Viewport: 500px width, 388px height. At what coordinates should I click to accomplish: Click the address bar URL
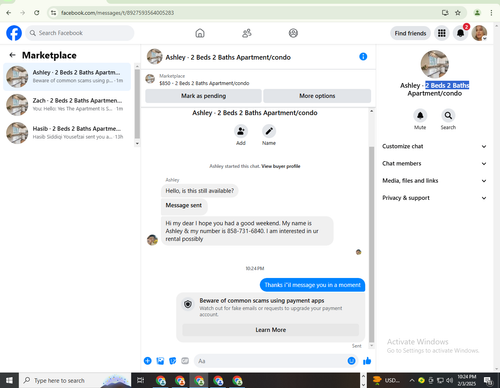117,13
